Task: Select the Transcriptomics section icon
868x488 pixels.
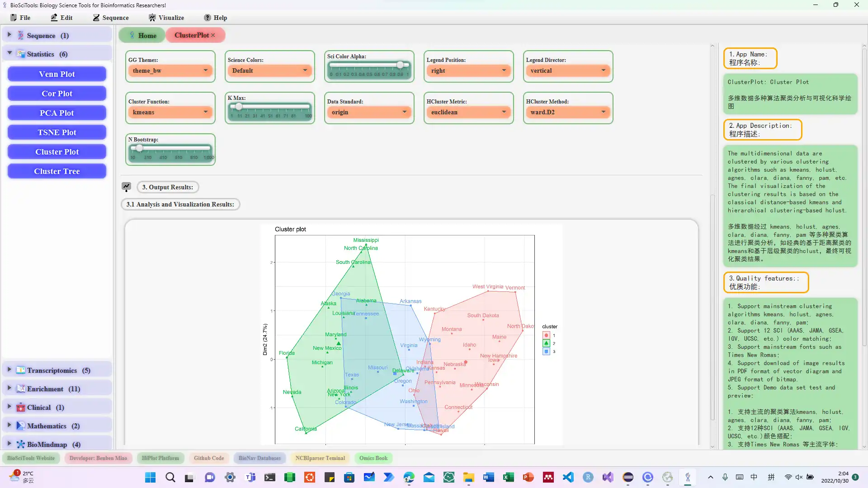Action: pos(21,370)
